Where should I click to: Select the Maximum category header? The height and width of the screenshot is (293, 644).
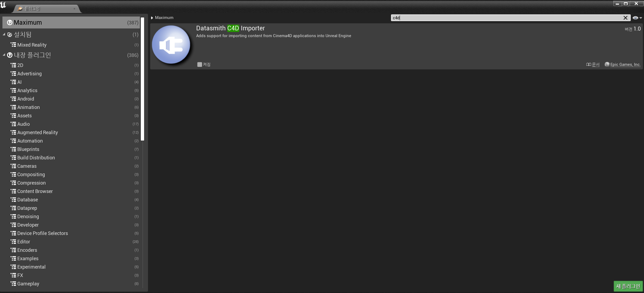click(x=71, y=22)
